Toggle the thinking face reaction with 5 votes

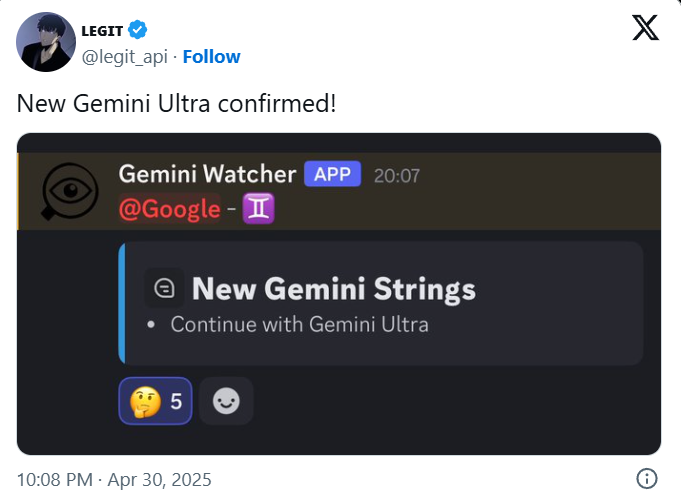pos(155,400)
